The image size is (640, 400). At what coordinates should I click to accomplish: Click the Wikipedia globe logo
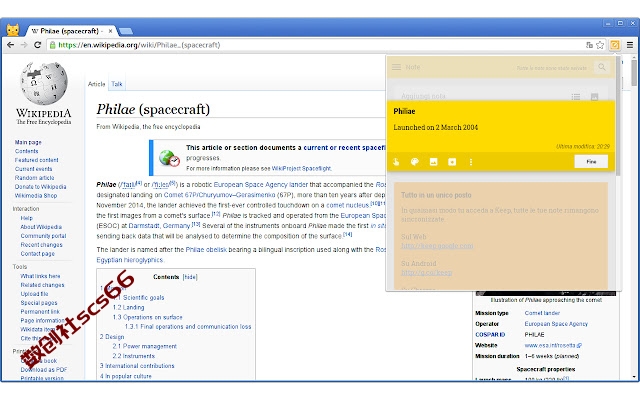44,84
